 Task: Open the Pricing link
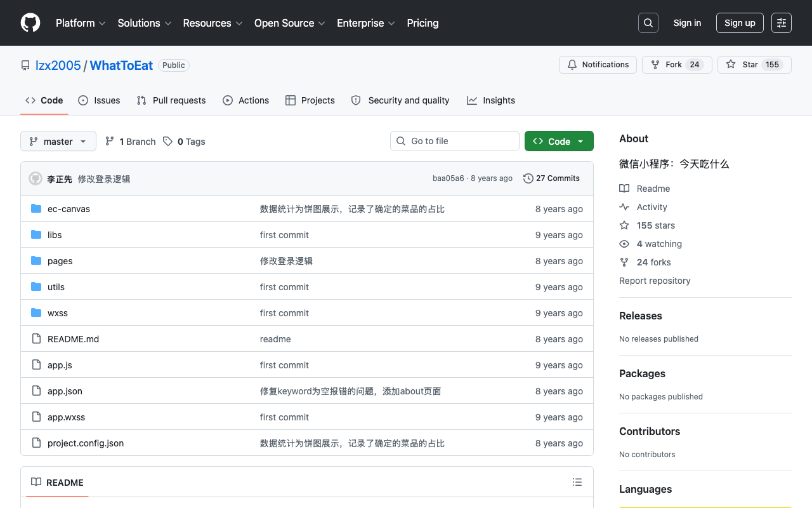[422, 23]
